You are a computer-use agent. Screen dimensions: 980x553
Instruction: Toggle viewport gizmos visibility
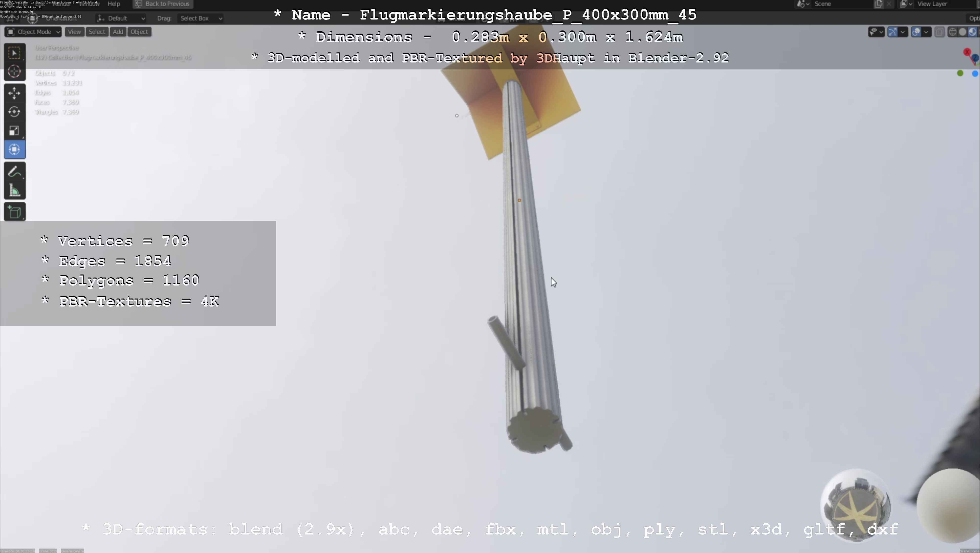click(x=893, y=32)
